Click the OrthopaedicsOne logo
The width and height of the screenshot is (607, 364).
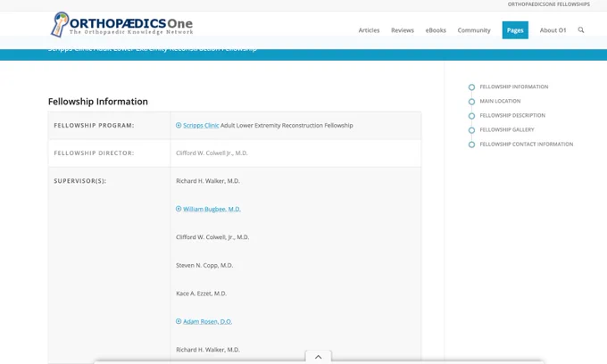(121, 24)
